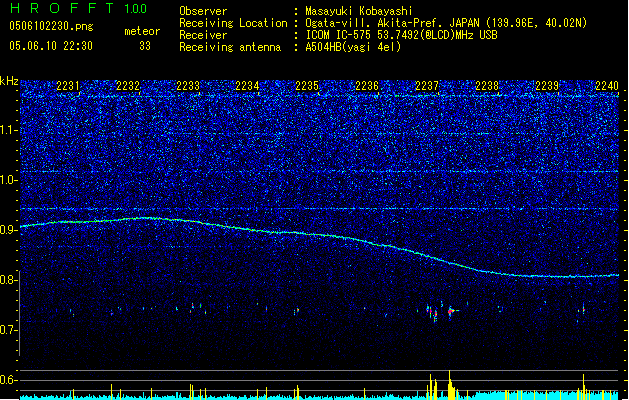Select the file name 0506102230.png
629x400 pixels.
(x=51, y=26)
